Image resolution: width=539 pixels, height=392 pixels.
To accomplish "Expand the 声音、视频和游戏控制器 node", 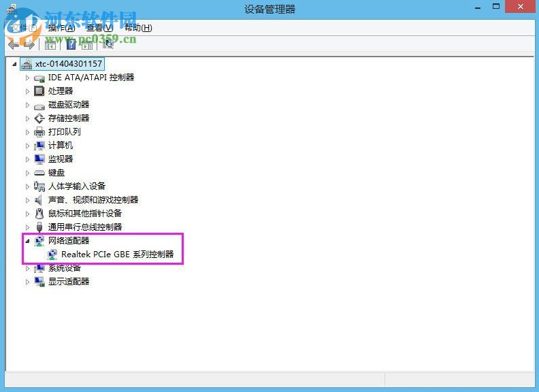I will [27, 200].
